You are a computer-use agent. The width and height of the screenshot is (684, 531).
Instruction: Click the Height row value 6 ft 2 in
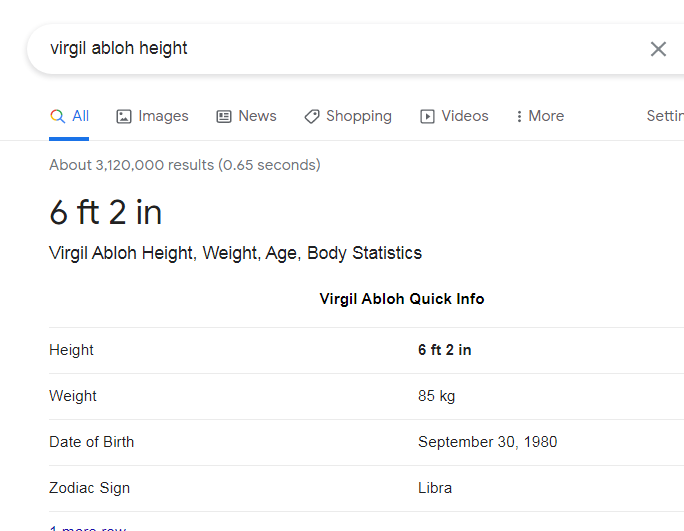(445, 350)
